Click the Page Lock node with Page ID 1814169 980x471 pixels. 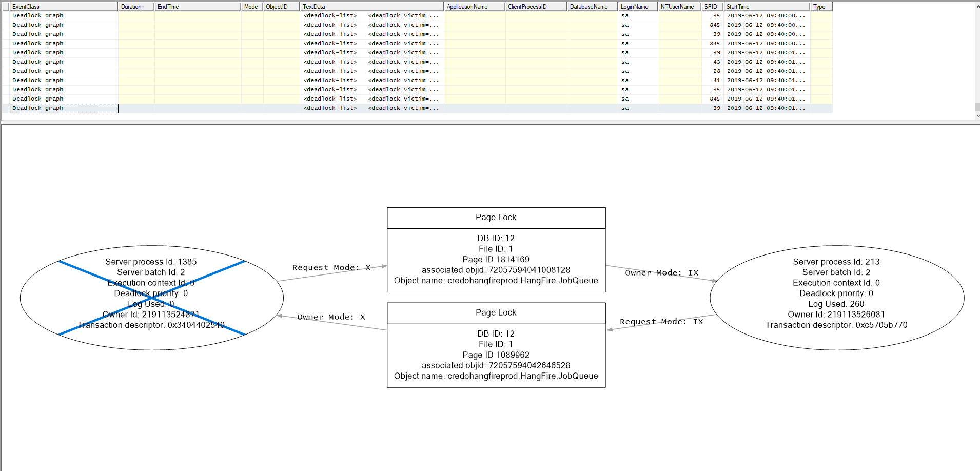tap(496, 249)
